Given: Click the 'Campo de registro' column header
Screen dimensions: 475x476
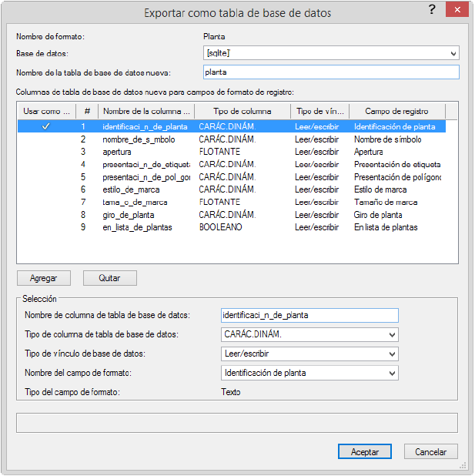Looking at the screenshot, I should click(397, 111).
